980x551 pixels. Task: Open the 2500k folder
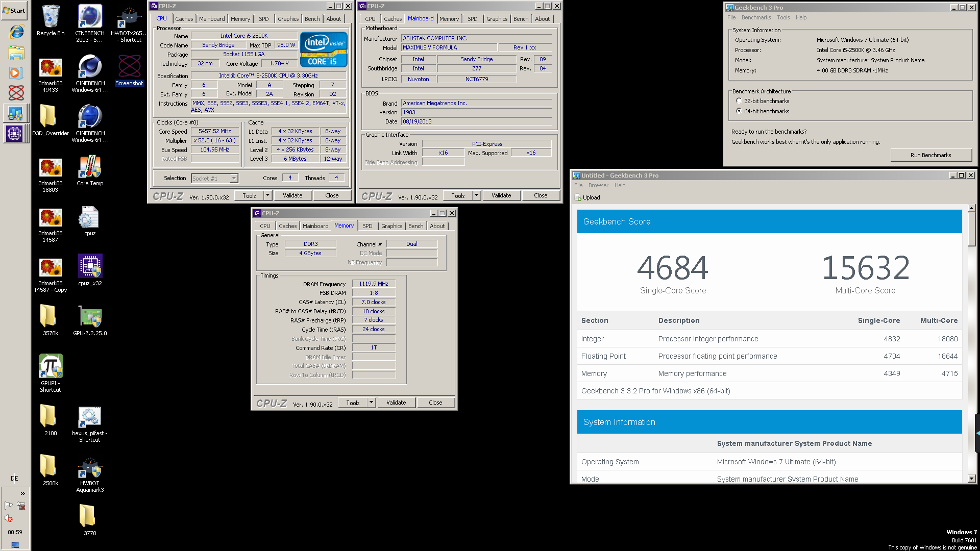tap(51, 470)
